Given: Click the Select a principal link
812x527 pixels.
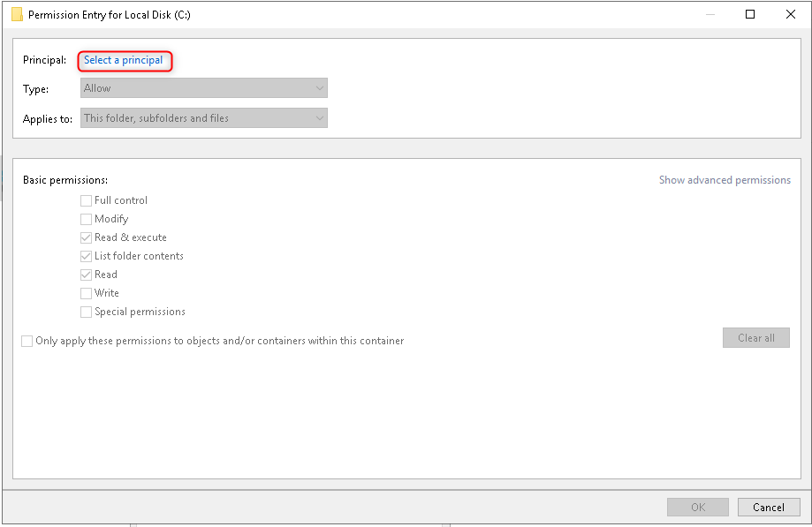Looking at the screenshot, I should click(123, 60).
